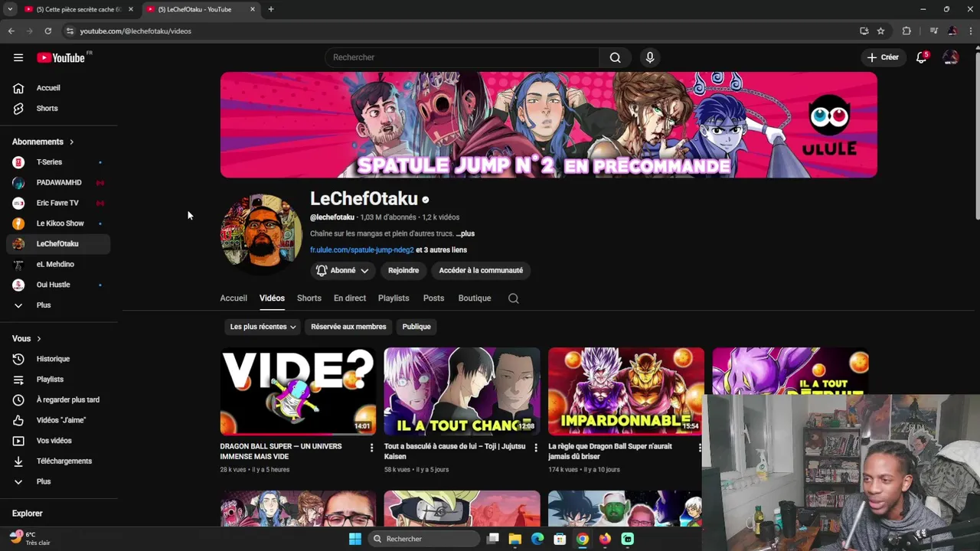Click the install app icon in address bar
The width and height of the screenshot is (980, 551).
click(x=864, y=31)
